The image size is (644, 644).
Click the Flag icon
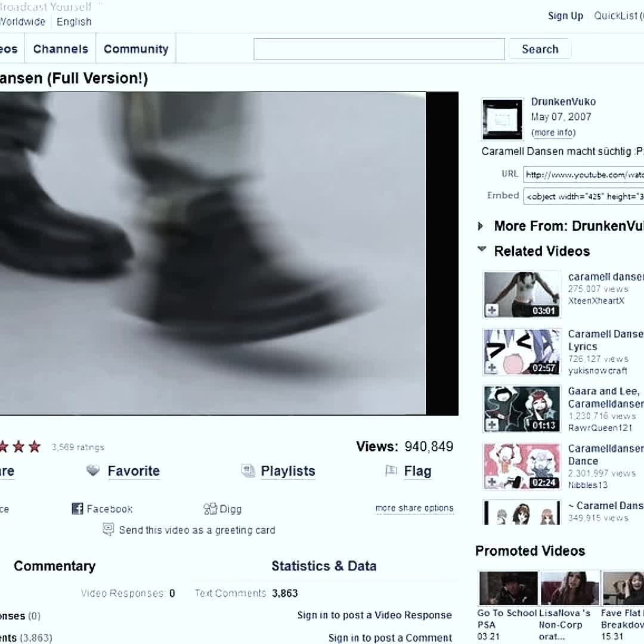(391, 470)
